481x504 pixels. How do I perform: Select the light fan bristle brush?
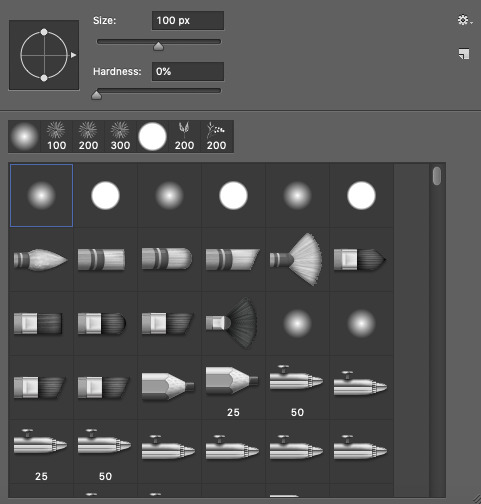pos(297,260)
